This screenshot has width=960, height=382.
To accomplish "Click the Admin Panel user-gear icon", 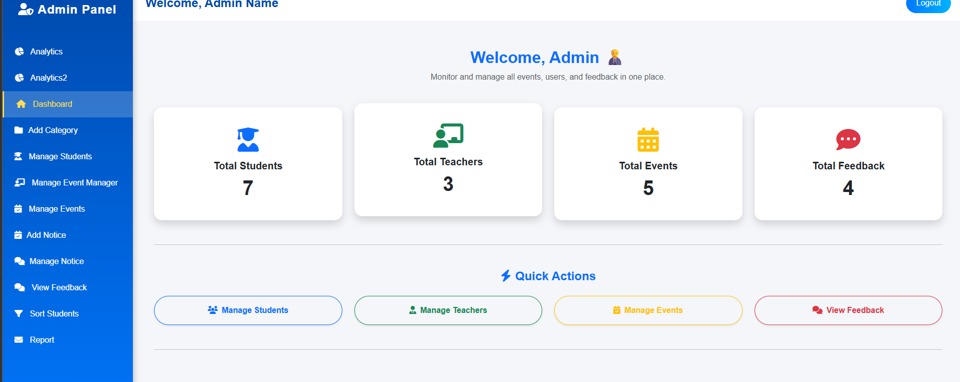I will pyautogui.click(x=25, y=9).
